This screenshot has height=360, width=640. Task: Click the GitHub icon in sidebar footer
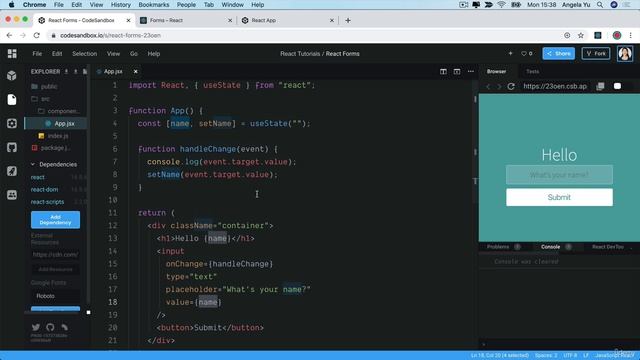[50, 327]
